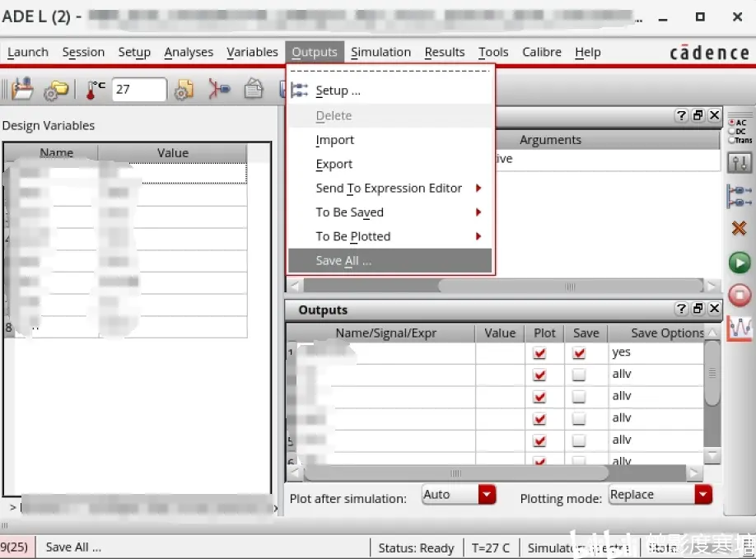756x559 pixels.
Task: Click the Outputs table horizontal scrollbar
Action: coord(455,473)
